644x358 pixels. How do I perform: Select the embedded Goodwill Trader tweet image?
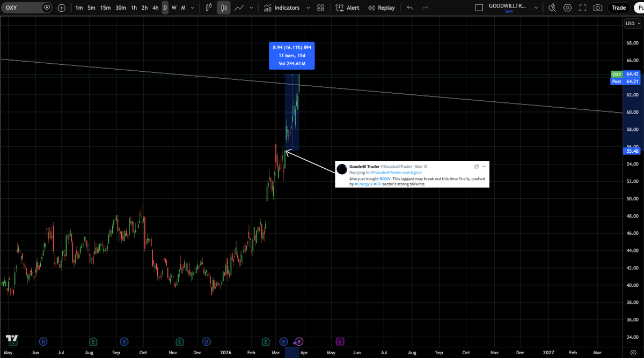(x=412, y=174)
